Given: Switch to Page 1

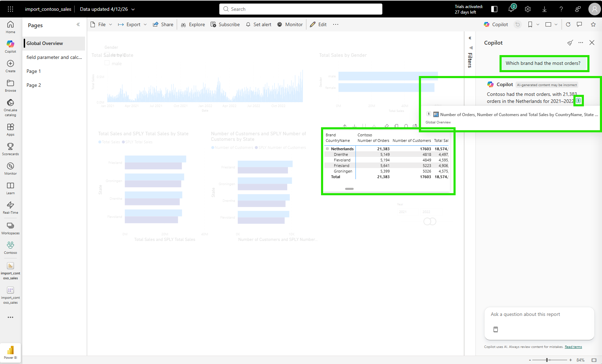Looking at the screenshot, I should [54, 71].
